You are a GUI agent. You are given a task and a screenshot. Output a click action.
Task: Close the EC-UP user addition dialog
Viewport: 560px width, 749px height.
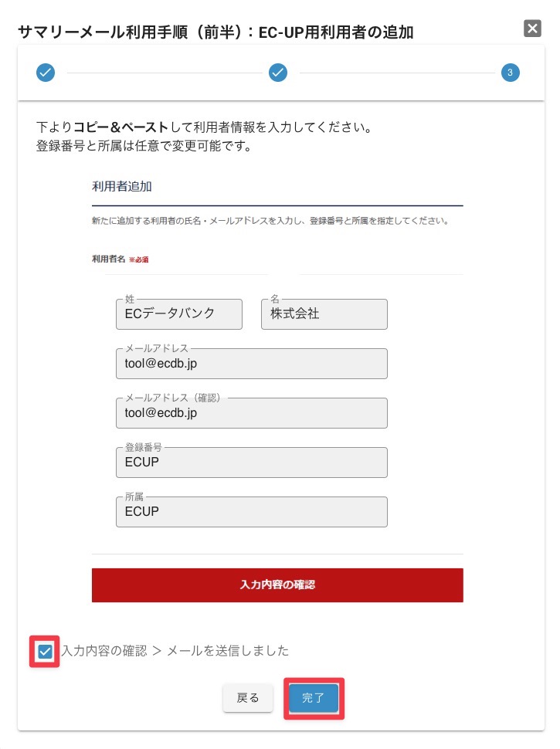(x=532, y=29)
